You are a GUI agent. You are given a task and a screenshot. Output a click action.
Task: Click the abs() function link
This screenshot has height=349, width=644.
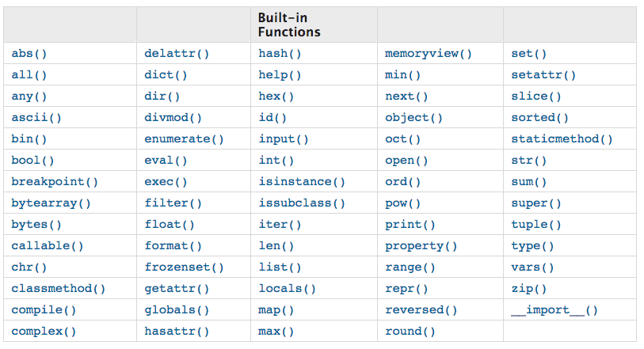(x=29, y=54)
